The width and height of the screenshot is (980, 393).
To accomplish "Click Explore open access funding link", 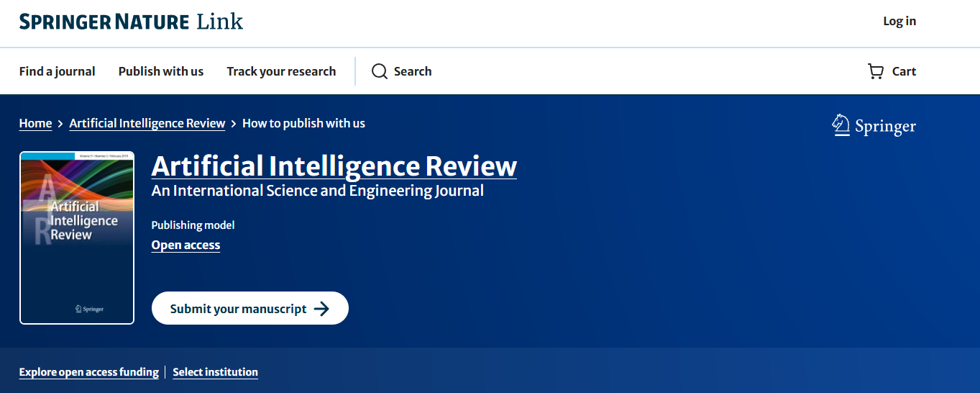I will 89,372.
